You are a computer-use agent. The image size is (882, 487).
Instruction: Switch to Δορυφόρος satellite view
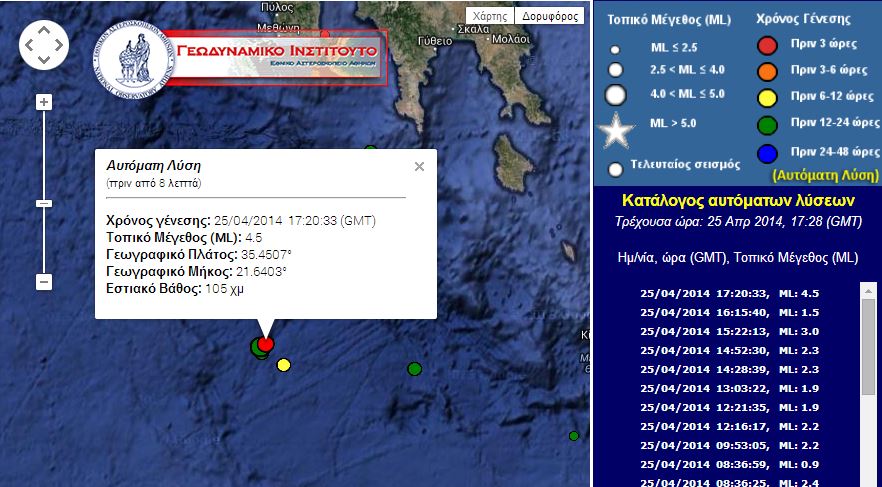pyautogui.click(x=551, y=16)
